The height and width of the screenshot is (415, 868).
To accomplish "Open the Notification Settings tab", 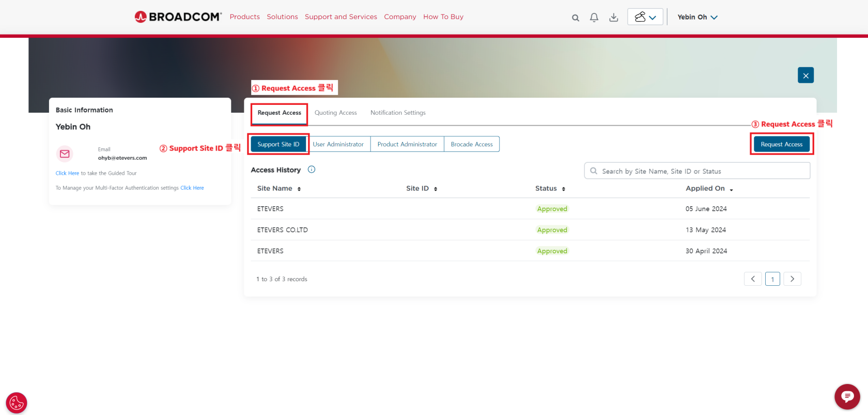I will [398, 113].
